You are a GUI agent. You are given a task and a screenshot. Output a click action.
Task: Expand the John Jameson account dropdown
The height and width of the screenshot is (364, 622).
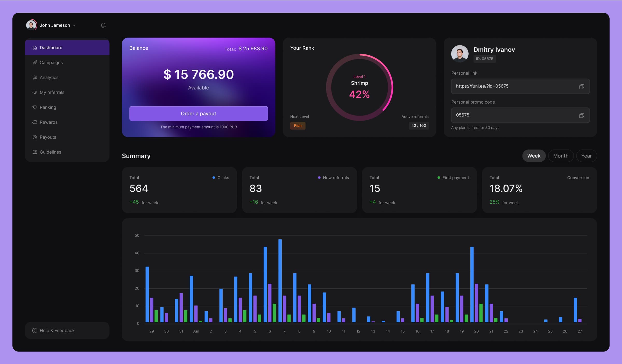point(74,25)
